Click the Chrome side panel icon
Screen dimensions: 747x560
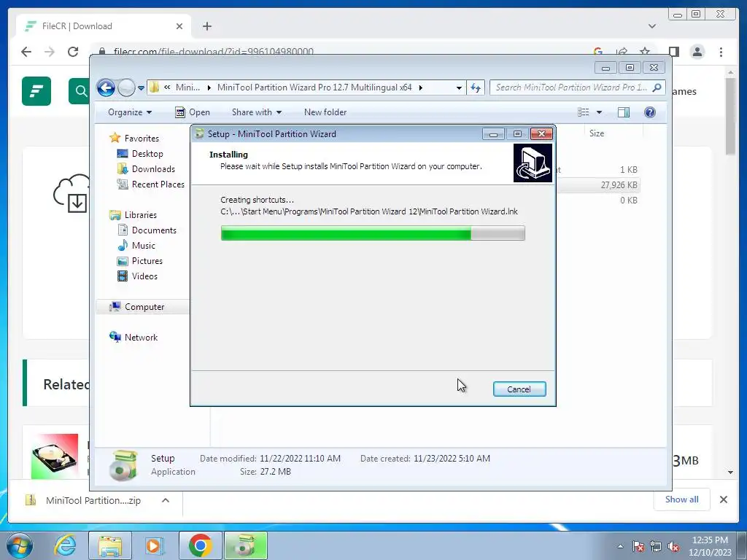click(x=673, y=52)
